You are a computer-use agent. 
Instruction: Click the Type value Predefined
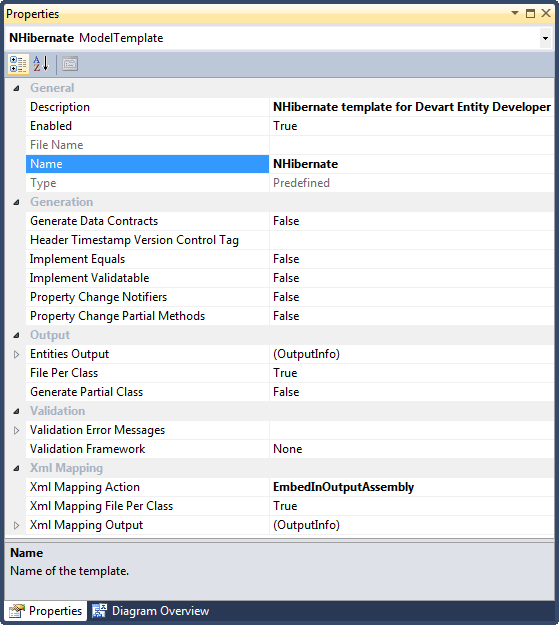click(x=301, y=183)
